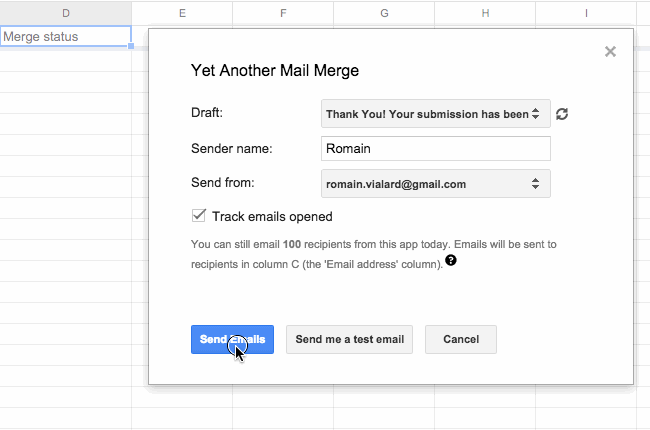
Task: Click Send me a test email
Action: click(349, 339)
